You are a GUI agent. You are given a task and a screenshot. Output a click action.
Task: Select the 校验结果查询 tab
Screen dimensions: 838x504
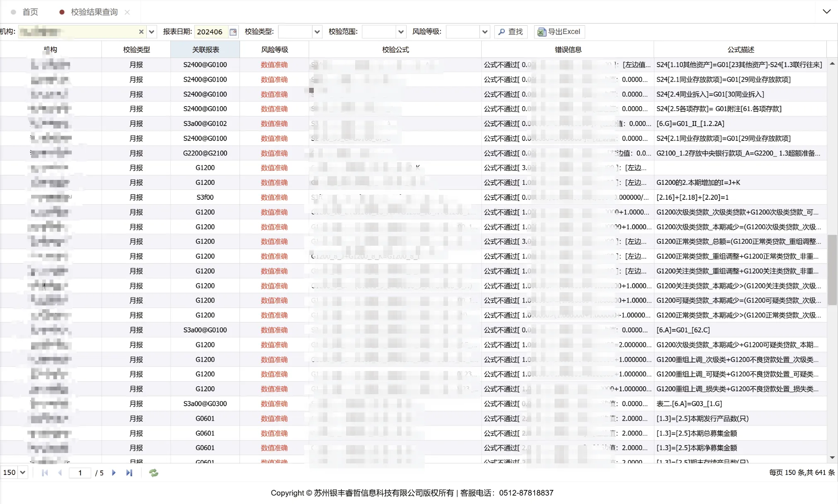tap(94, 12)
